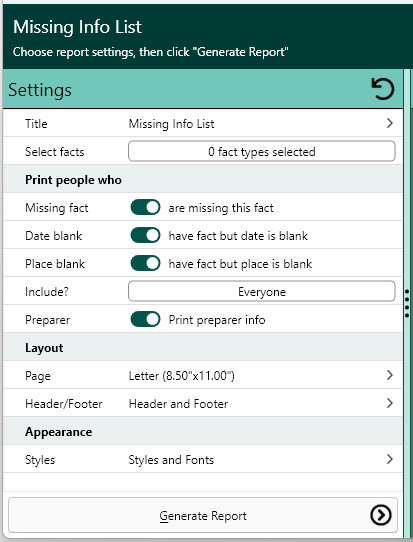This screenshot has height=542, width=413.
Task: Click 'have fact but place is blank' label
Action: (x=240, y=264)
